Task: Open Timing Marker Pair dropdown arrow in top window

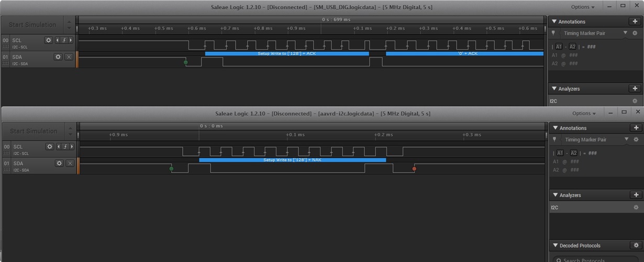Action: tap(625, 33)
